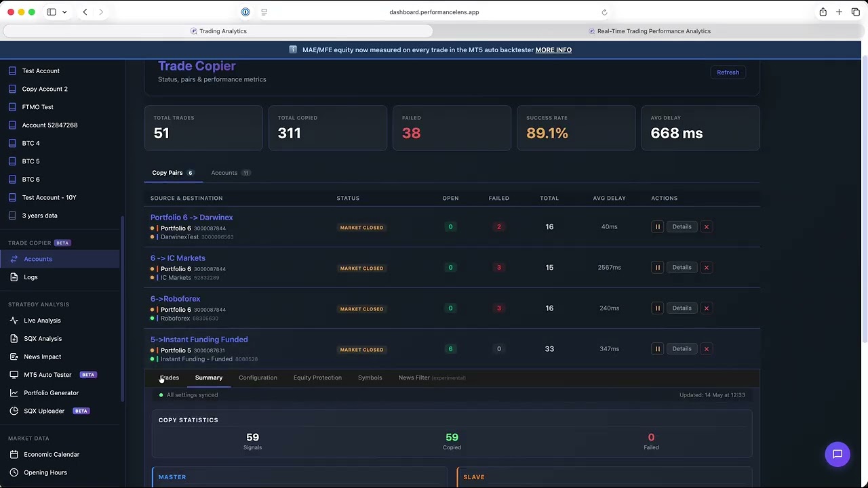Open Details for 6->Roboforex
868x488 pixels.
click(x=682, y=308)
